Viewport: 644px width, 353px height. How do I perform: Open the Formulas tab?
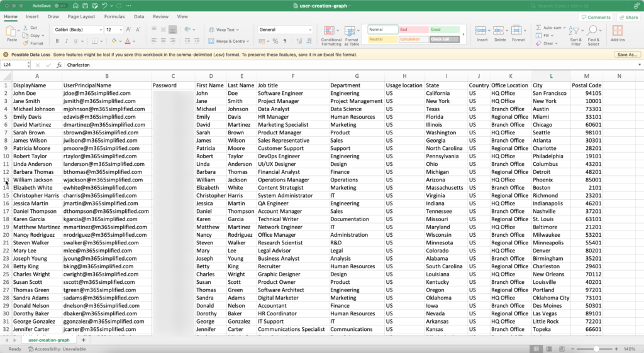tap(114, 17)
